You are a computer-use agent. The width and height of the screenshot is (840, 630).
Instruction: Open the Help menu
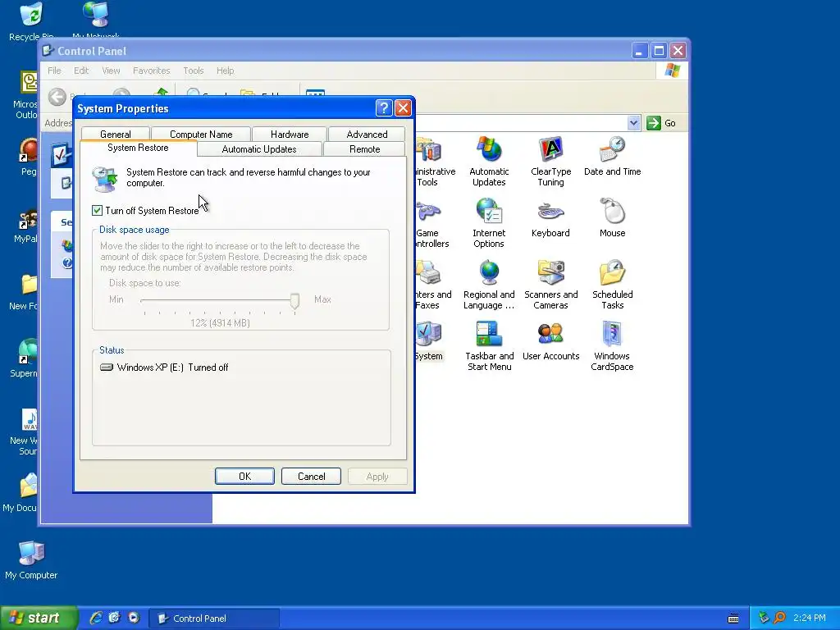pos(225,71)
